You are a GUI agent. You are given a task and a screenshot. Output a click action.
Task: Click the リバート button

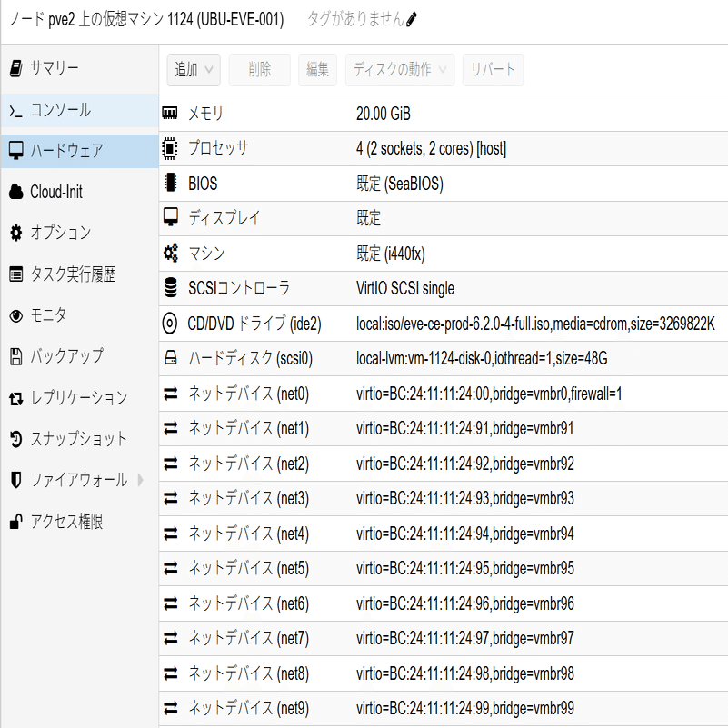point(493,69)
